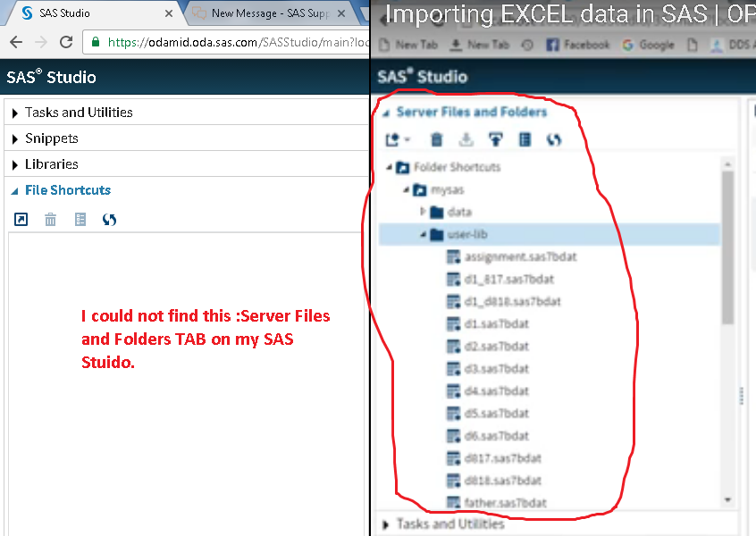Select father.sas7bdat file
The width and height of the screenshot is (756, 536).
(505, 503)
